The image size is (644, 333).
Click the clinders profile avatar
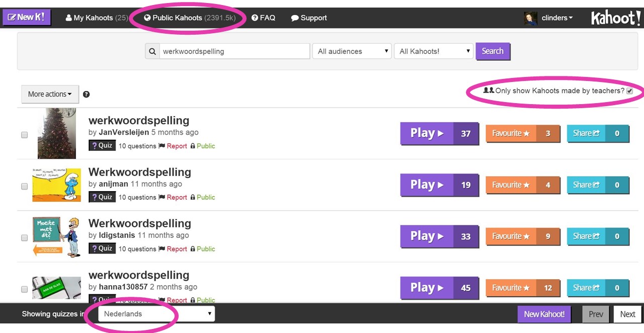(530, 18)
